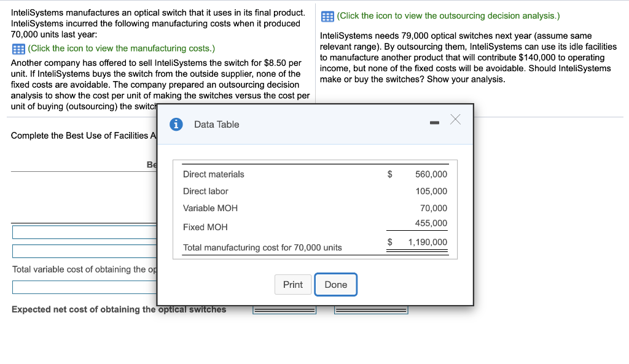Click the 'Variable MOH' row label
The image size is (629, 364).
[210, 208]
